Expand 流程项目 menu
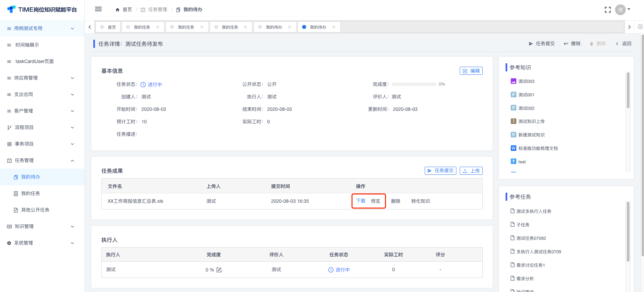The height and width of the screenshot is (292, 644). point(42,127)
